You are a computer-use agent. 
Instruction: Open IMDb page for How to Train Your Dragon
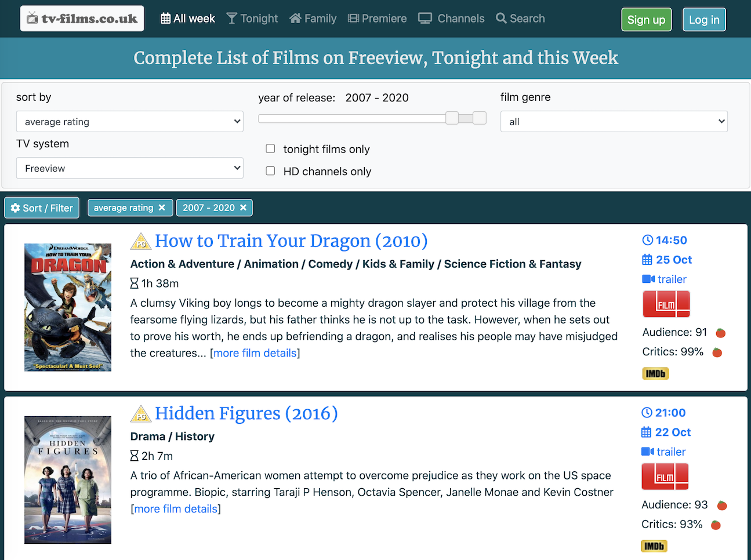(x=655, y=373)
